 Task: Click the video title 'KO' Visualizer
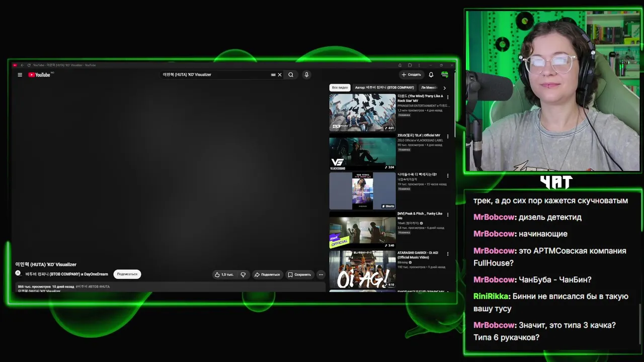(x=46, y=264)
